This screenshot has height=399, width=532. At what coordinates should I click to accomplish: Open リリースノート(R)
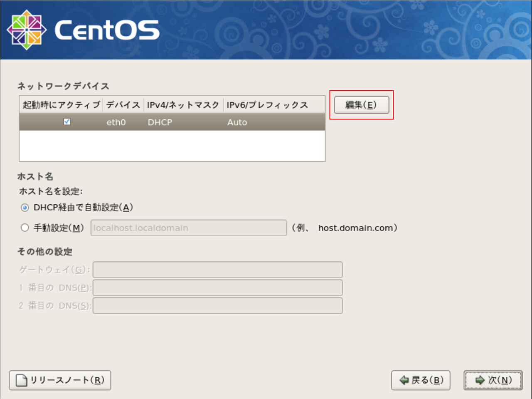[x=59, y=380]
